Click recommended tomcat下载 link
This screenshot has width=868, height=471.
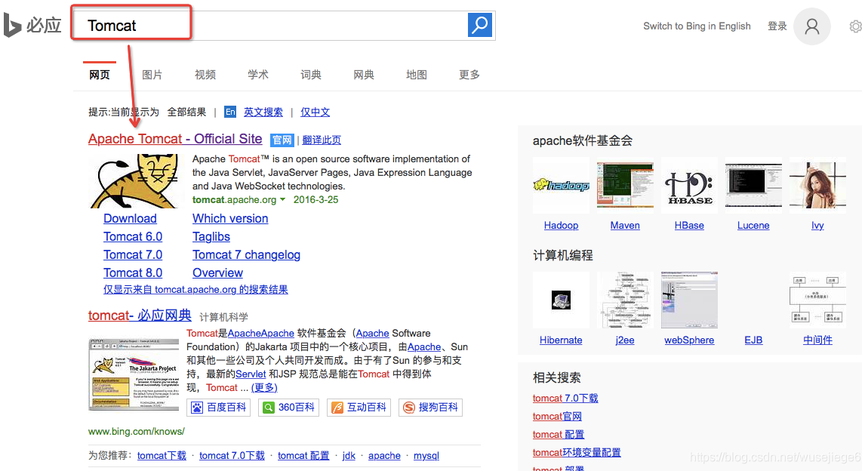(x=162, y=455)
